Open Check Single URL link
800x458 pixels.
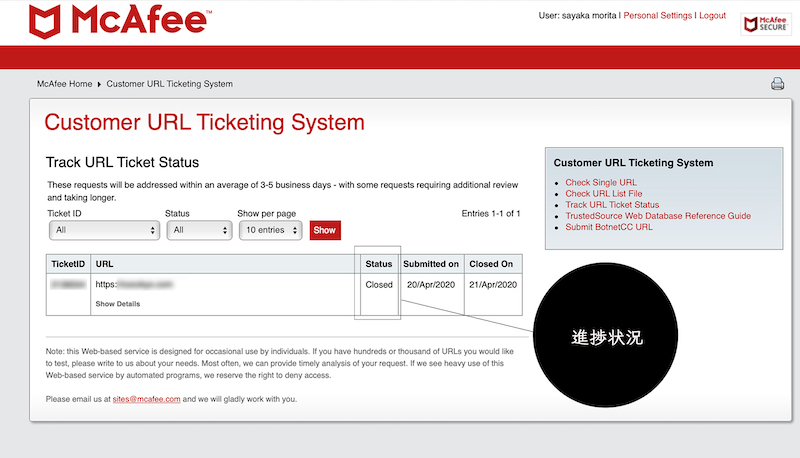pos(601,183)
